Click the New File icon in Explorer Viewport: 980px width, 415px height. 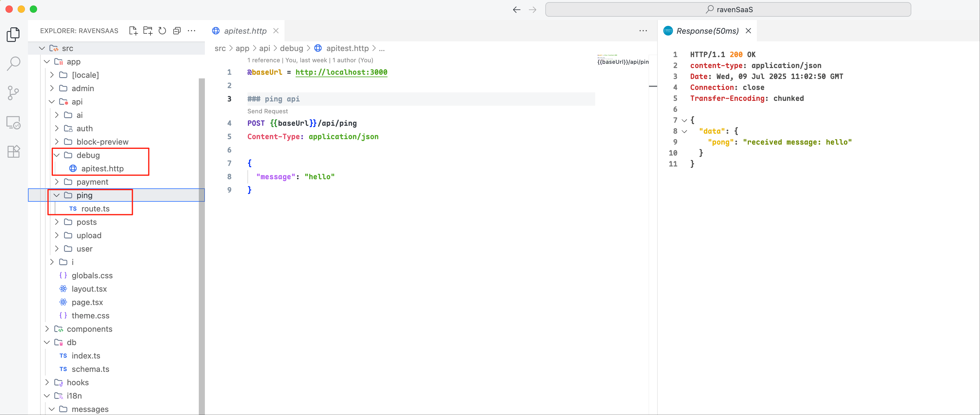click(133, 31)
